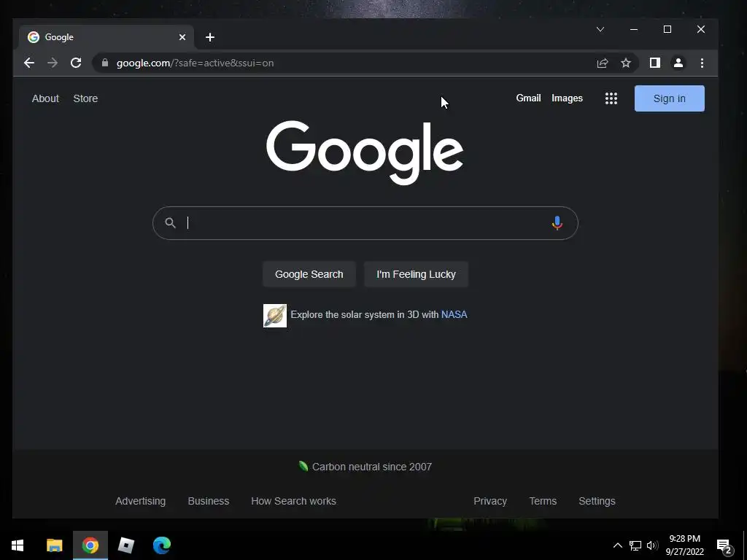This screenshot has width=747, height=560.
Task: Open Gmail link
Action: pyautogui.click(x=528, y=98)
